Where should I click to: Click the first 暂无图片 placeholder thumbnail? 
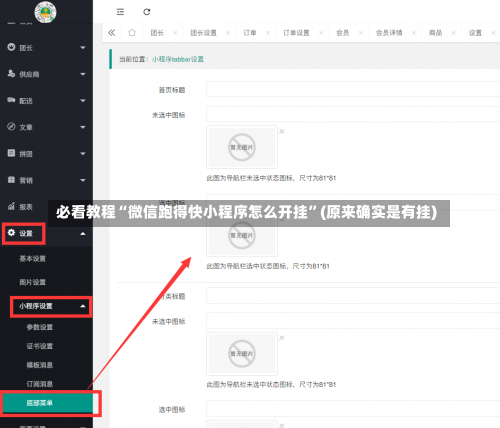pyautogui.click(x=242, y=147)
